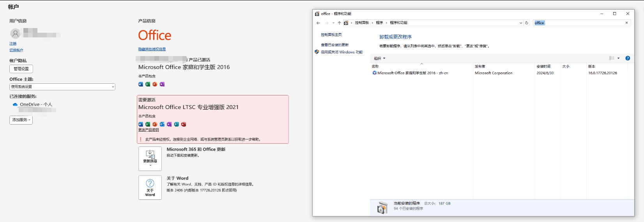Click 控制面板 in the breadcrumb path

point(362,23)
